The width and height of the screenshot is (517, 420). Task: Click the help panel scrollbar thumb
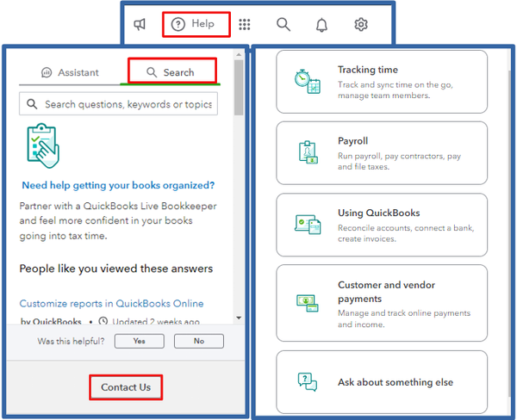[239, 87]
